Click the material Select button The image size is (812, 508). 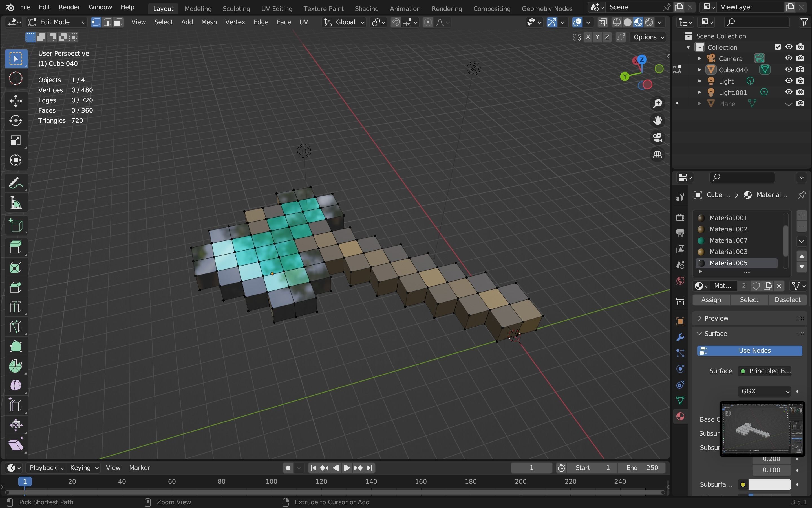[749, 300]
